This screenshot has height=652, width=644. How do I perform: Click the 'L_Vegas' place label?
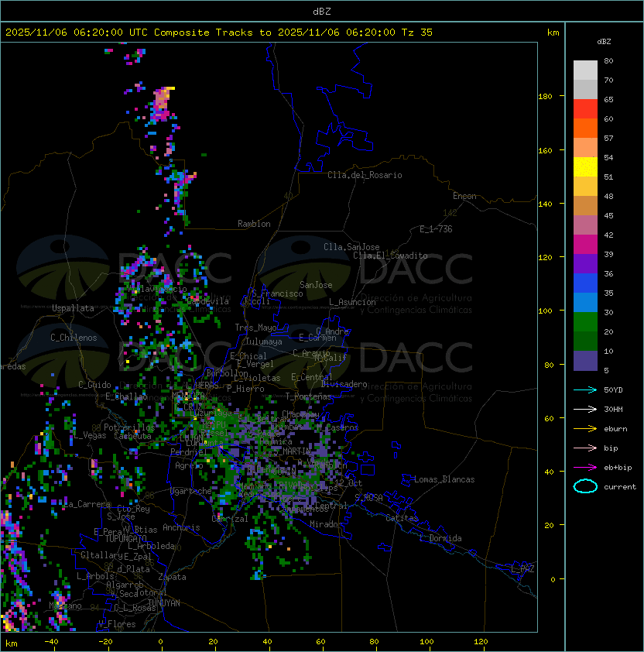pyautogui.click(x=90, y=435)
